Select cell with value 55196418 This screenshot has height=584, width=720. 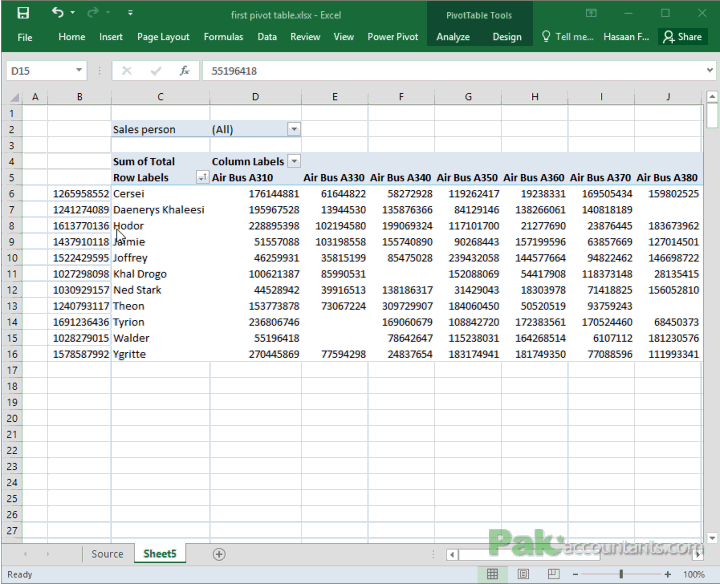pos(256,338)
